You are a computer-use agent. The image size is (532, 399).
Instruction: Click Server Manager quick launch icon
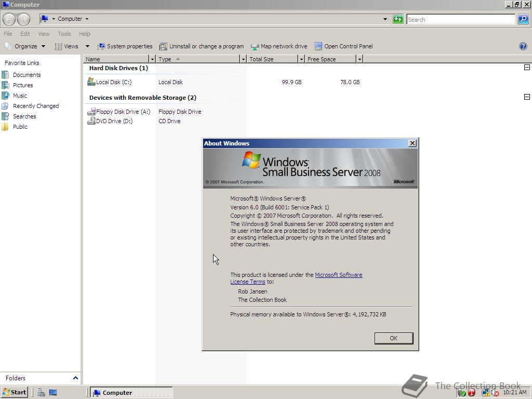click(42, 393)
